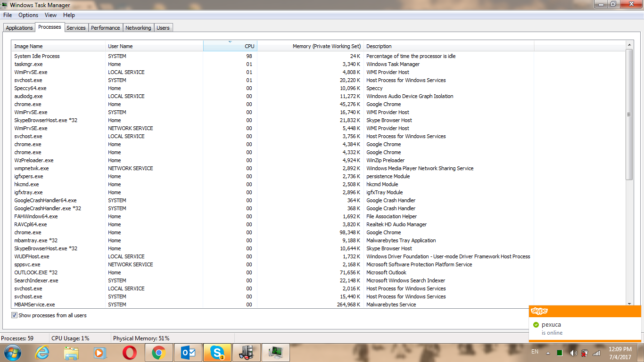Select the sppsvc.exe process
The height and width of the screenshot is (362, 644).
318,264
